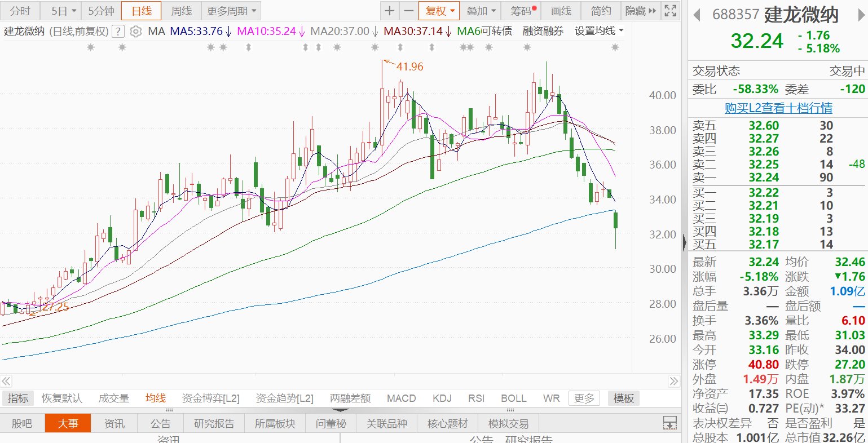Toggle the KDJ indicator
This screenshot has height=443, width=868.
point(442,398)
